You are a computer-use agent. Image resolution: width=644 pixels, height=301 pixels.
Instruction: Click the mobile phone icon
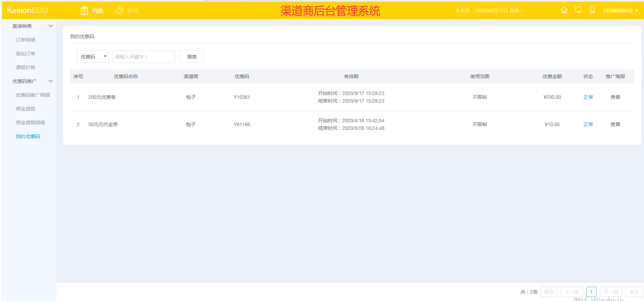592,10
